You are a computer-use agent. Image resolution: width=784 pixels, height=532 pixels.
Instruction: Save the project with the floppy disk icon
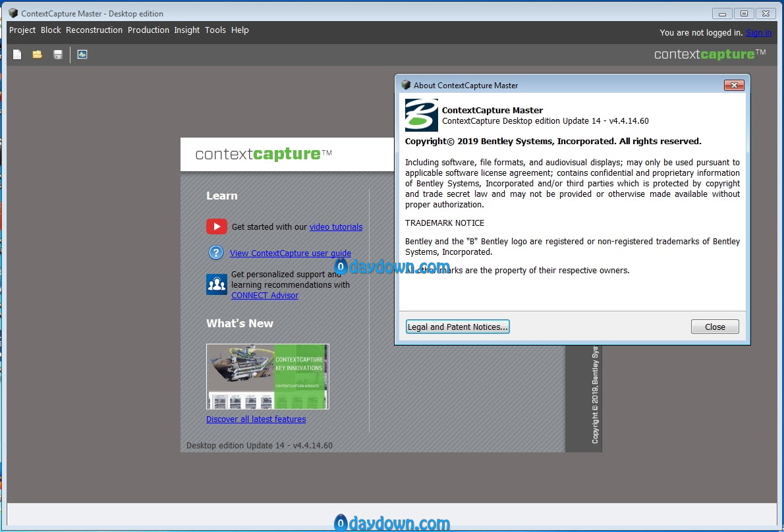[x=58, y=55]
